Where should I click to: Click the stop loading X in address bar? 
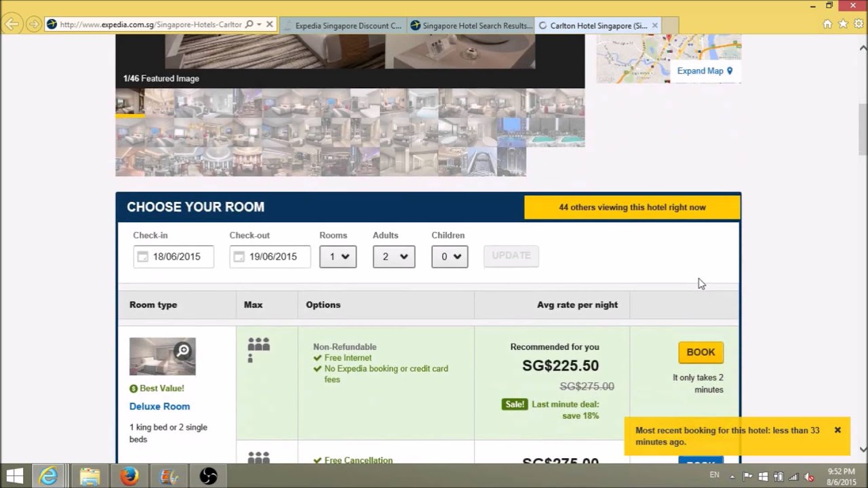[x=269, y=24]
